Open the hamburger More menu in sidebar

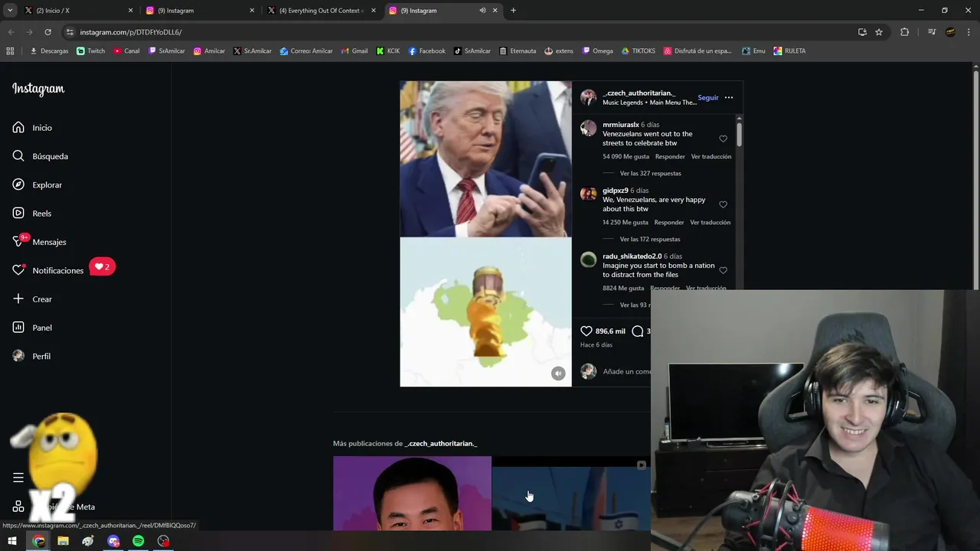(18, 478)
